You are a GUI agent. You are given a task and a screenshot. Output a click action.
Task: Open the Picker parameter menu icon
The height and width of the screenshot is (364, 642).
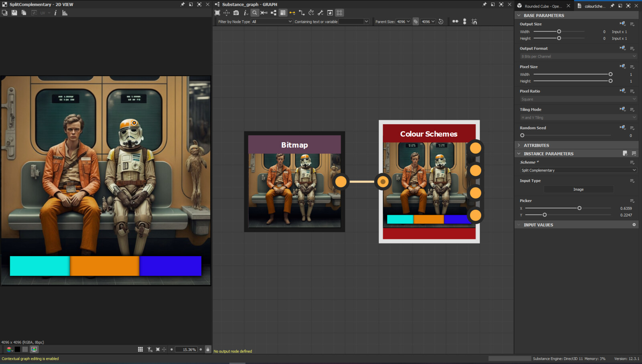coord(632,201)
